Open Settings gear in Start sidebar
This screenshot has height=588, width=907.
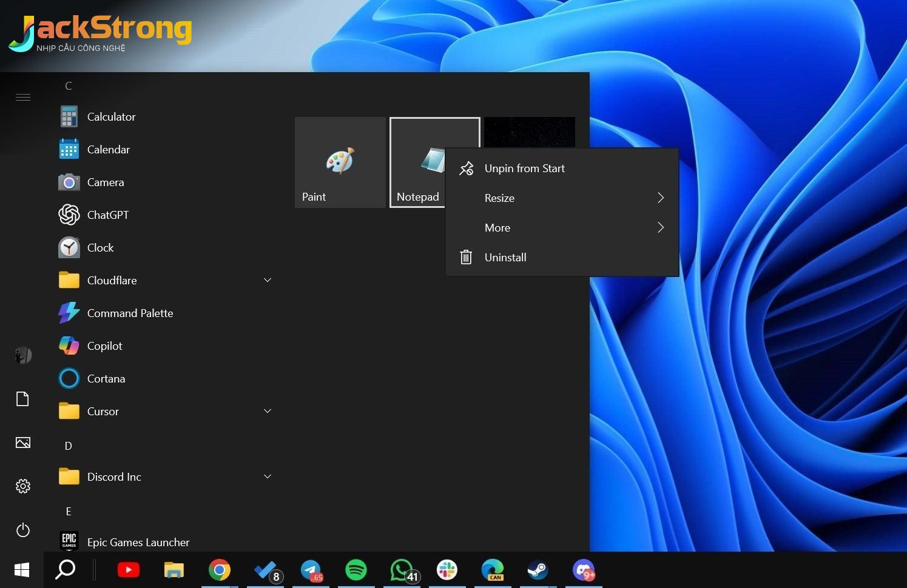[x=23, y=486]
